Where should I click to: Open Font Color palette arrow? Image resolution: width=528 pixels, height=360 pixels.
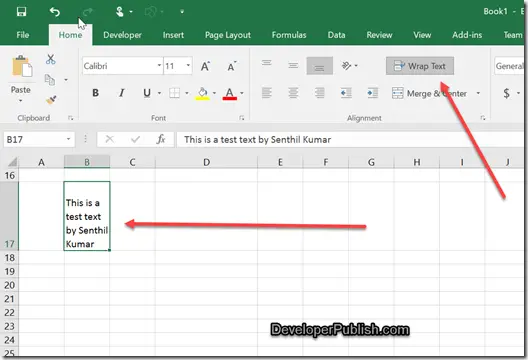coord(242,93)
